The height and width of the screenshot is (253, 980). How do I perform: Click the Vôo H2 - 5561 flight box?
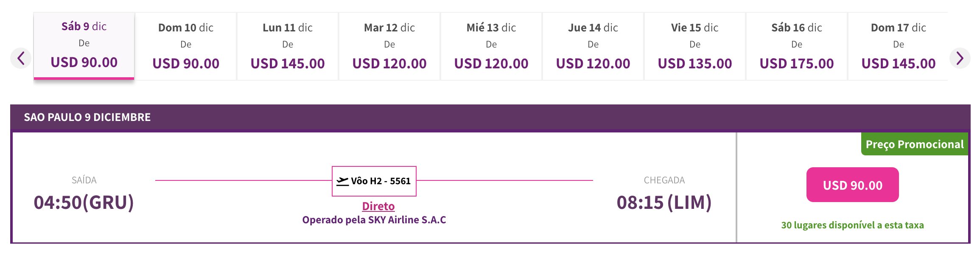pos(374,181)
